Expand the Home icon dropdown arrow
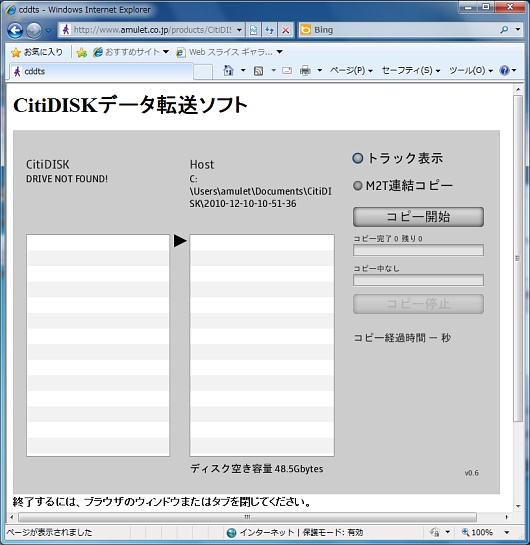This screenshot has height=545, width=530. tap(243, 71)
